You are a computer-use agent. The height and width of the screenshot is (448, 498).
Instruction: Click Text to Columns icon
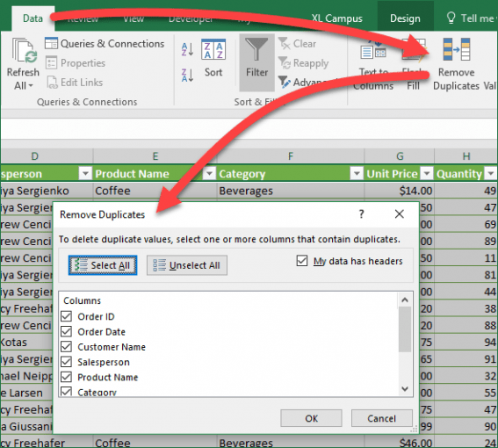[373, 51]
